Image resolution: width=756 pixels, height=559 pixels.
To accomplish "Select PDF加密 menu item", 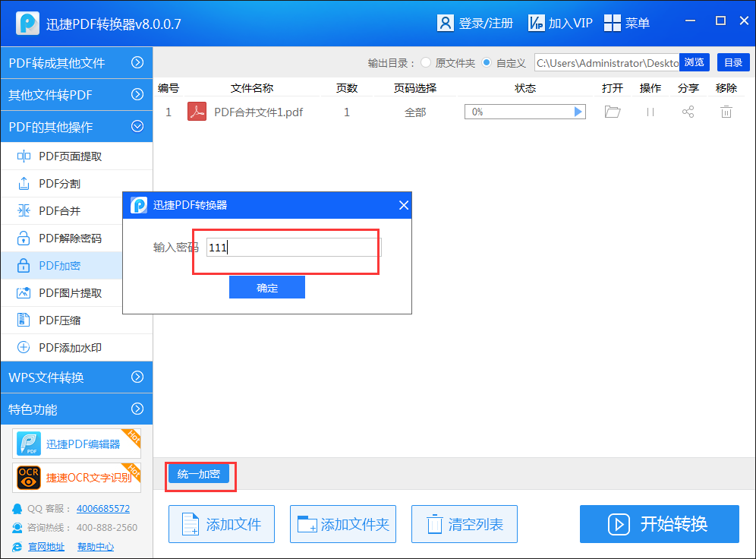I will 61,265.
